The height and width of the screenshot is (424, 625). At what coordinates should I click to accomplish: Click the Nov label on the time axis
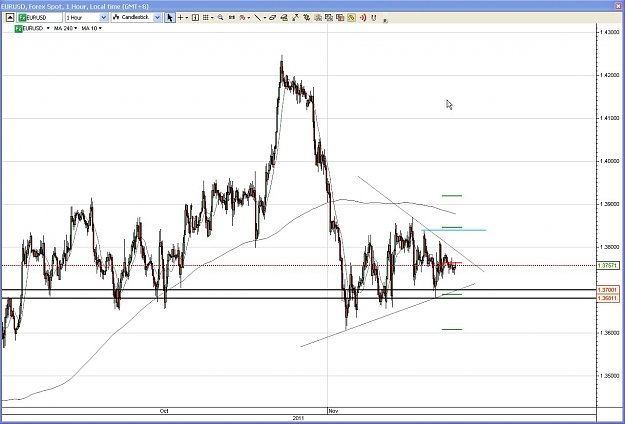click(334, 411)
